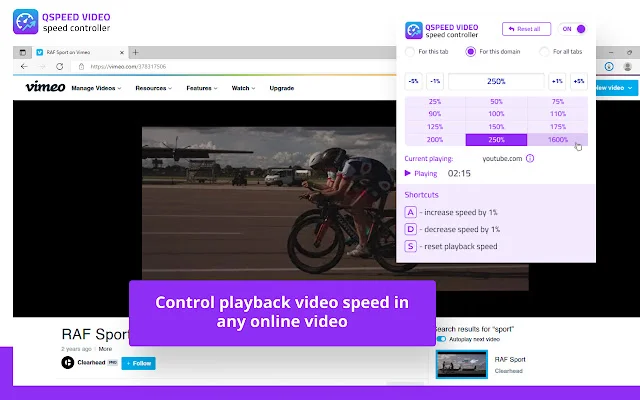The image size is (640, 400).
Task: Open a new browser tab with the plus icon
Action: pyautogui.click(x=136, y=52)
